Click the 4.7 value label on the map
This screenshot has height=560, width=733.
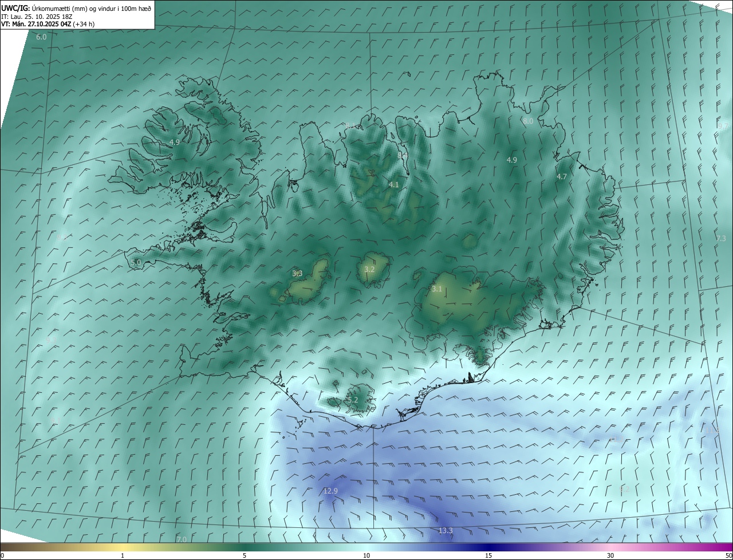pyautogui.click(x=562, y=177)
